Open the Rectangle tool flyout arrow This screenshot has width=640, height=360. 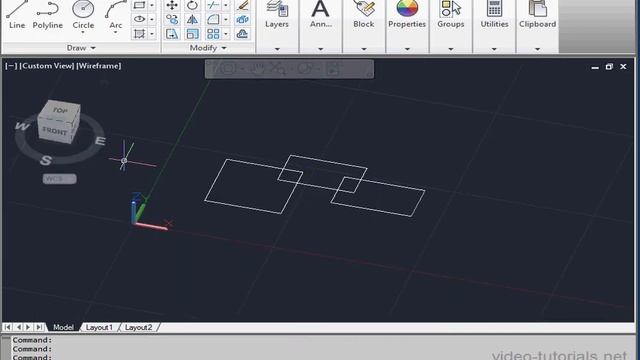pyautogui.click(x=152, y=5)
